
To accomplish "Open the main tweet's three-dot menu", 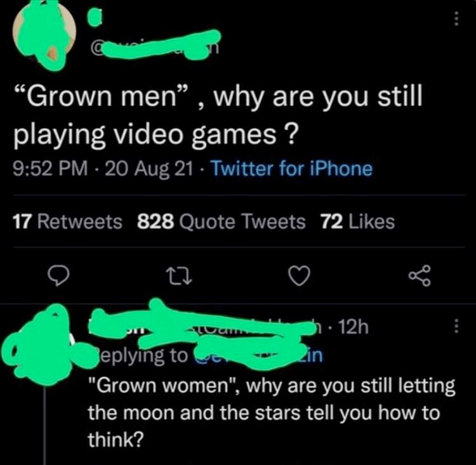I will tap(455, 19).
